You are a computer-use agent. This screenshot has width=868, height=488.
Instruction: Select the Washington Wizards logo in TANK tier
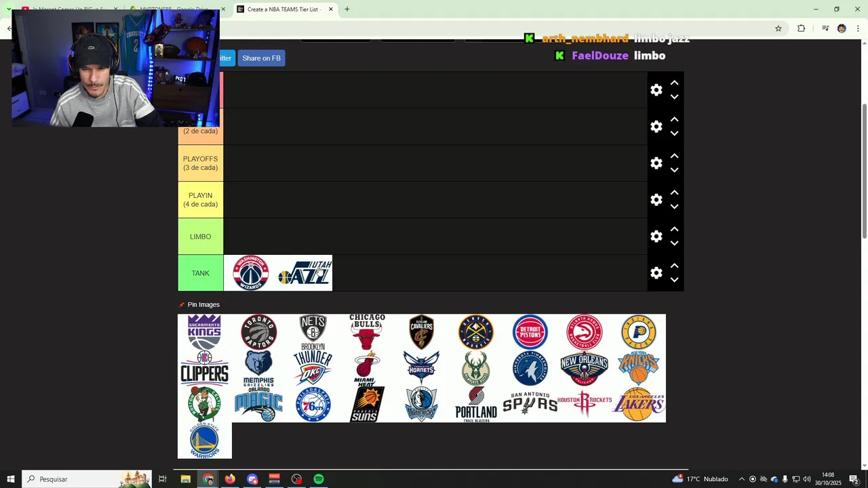(x=251, y=273)
